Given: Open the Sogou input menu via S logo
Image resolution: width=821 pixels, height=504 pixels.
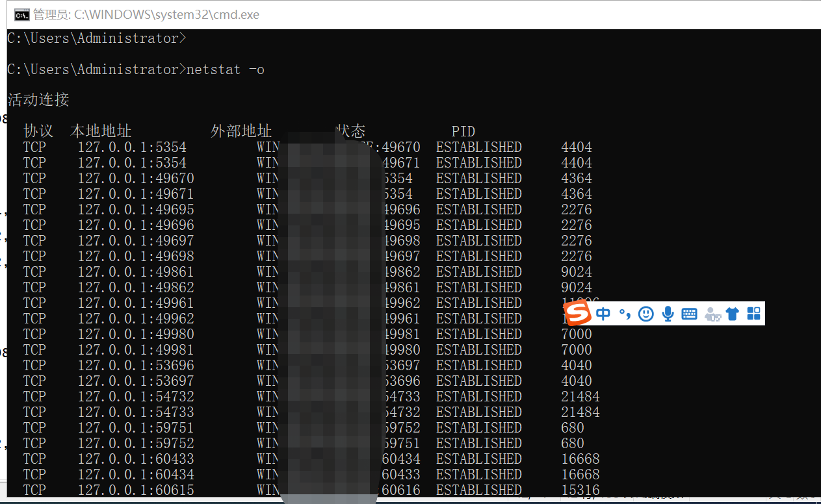Looking at the screenshot, I should [x=578, y=313].
